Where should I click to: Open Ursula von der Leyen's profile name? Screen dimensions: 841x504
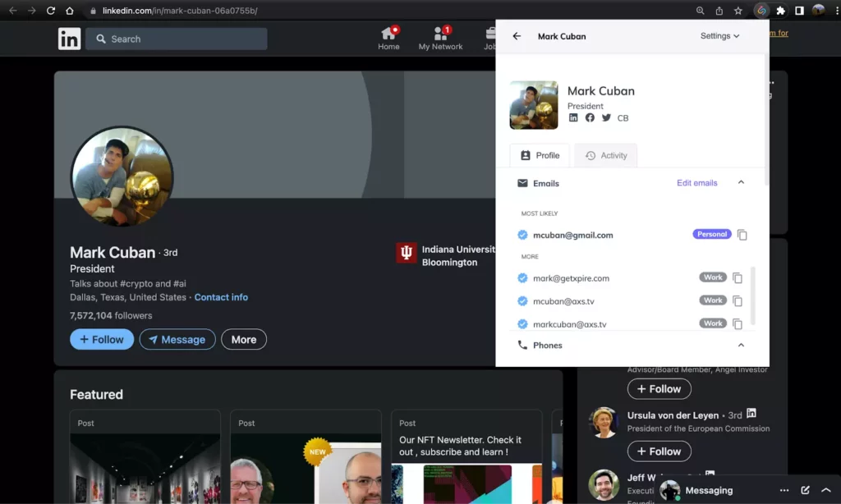pyautogui.click(x=673, y=415)
